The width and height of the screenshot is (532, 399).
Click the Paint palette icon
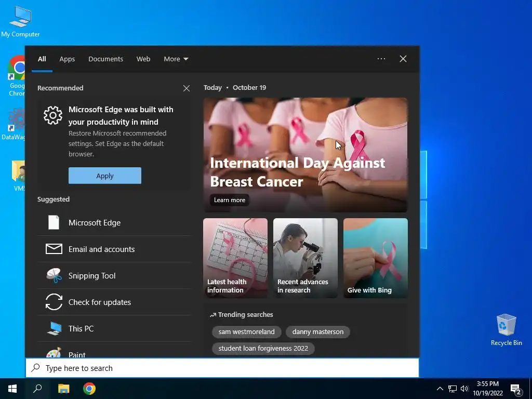(54, 353)
